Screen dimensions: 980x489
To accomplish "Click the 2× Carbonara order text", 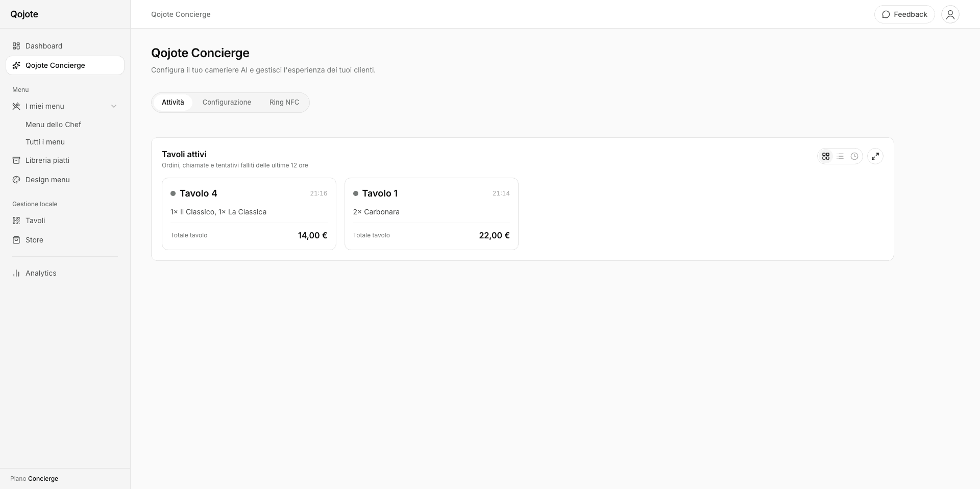I will 376,212.
